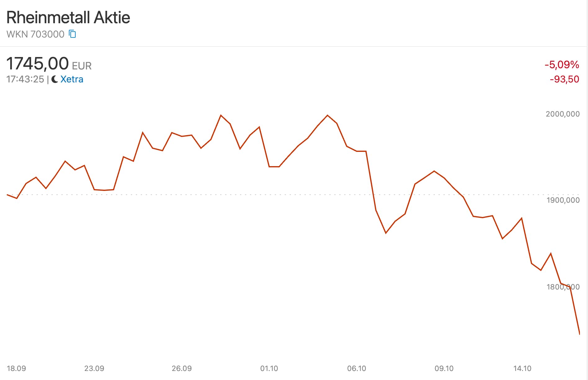Image resolution: width=588 pixels, height=380 pixels.
Task: Click the 01.10 date label
Action: coord(269,369)
